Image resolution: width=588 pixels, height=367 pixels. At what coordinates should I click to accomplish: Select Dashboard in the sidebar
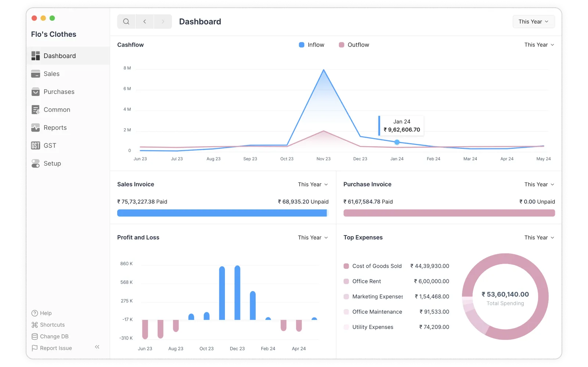60,56
